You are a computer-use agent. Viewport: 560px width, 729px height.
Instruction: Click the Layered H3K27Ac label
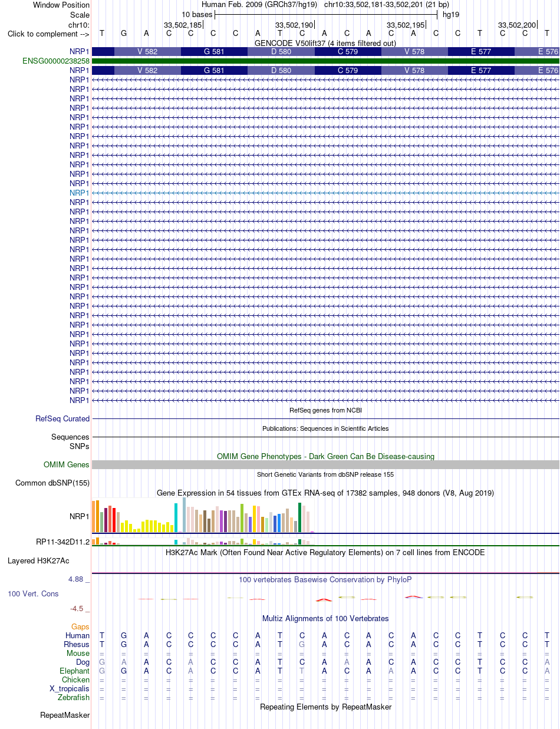tap(38, 561)
